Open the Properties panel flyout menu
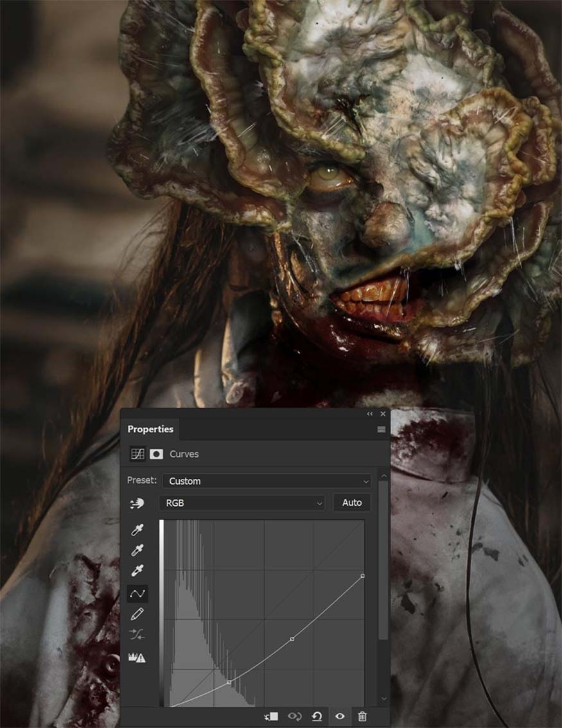Image resolution: width=562 pixels, height=728 pixels. tap(382, 429)
